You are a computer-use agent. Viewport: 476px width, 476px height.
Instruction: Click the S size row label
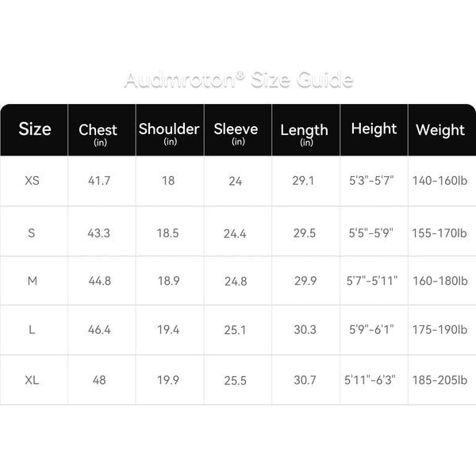tap(32, 233)
